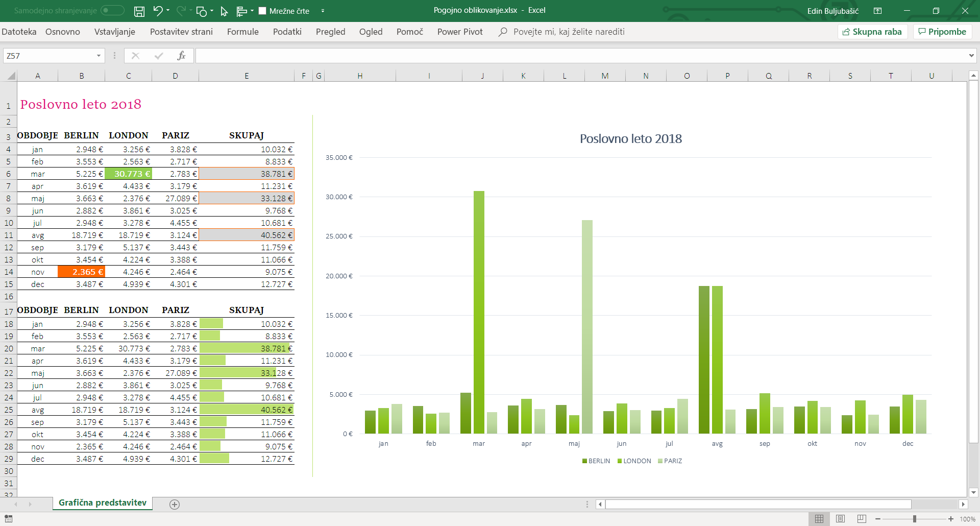
Task: Toggle the Samodejno shranjevanje switch
Action: [x=112, y=10]
